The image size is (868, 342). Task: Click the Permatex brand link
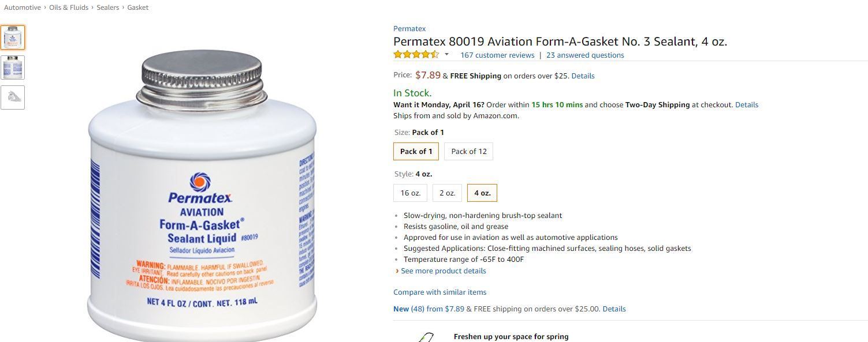[409, 29]
